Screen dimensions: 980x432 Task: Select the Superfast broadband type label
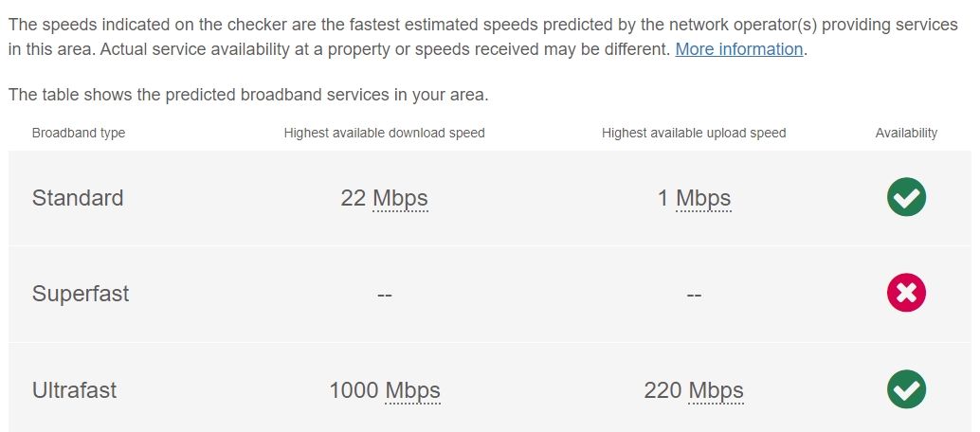[81, 293]
